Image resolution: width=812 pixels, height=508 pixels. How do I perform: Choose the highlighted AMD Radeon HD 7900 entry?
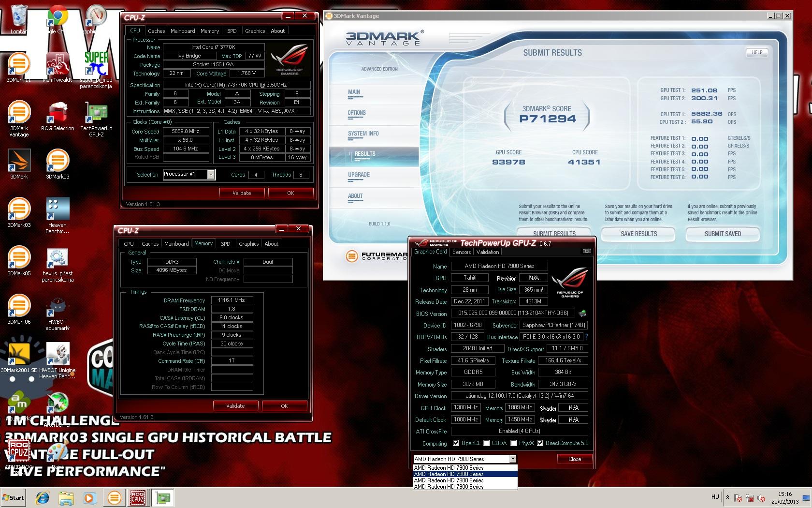coord(465,474)
